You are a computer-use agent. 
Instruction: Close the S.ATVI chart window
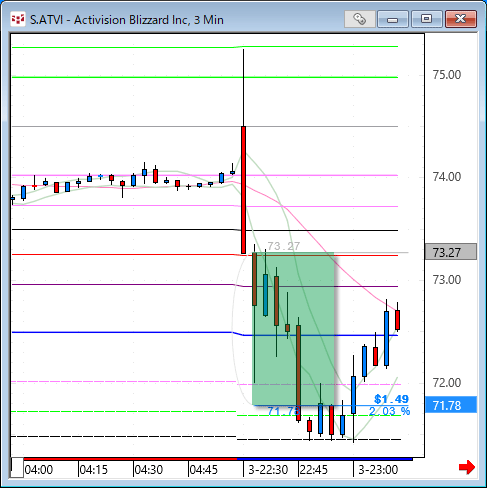[461, 19]
